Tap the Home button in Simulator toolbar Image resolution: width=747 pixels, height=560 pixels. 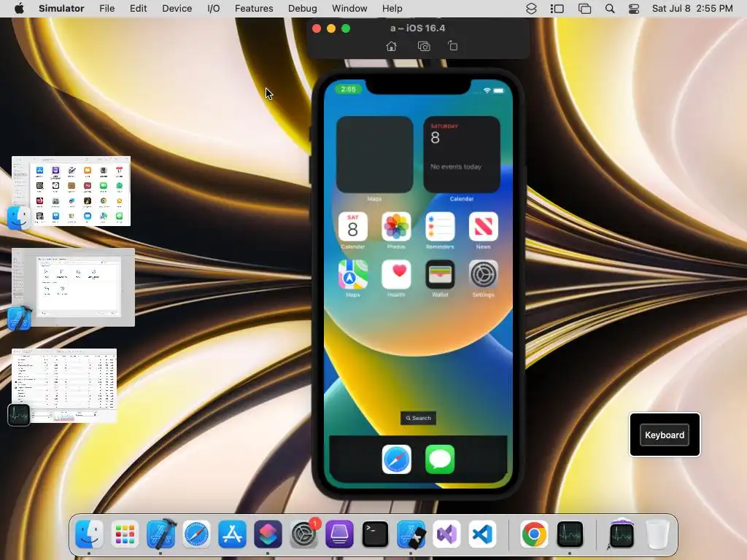pyautogui.click(x=391, y=46)
